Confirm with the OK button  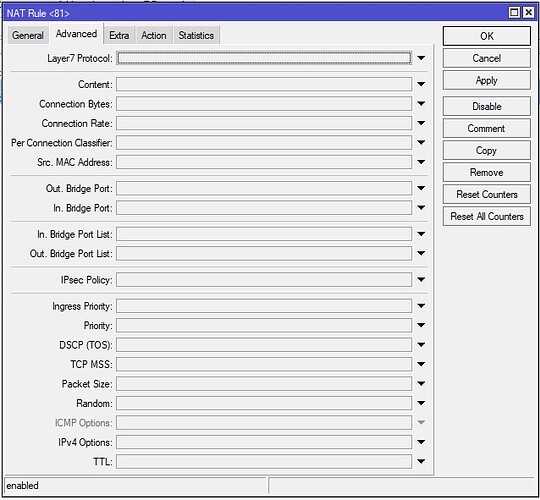(486, 36)
